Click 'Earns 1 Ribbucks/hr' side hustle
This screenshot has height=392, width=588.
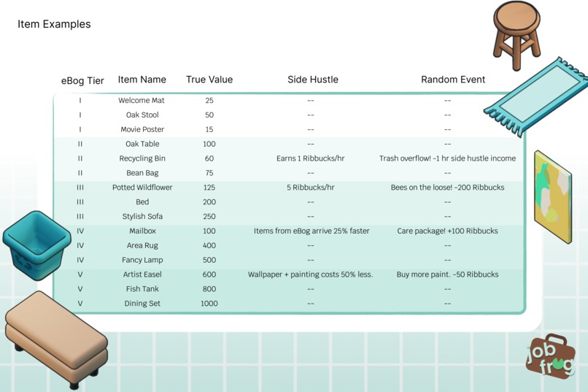click(311, 158)
